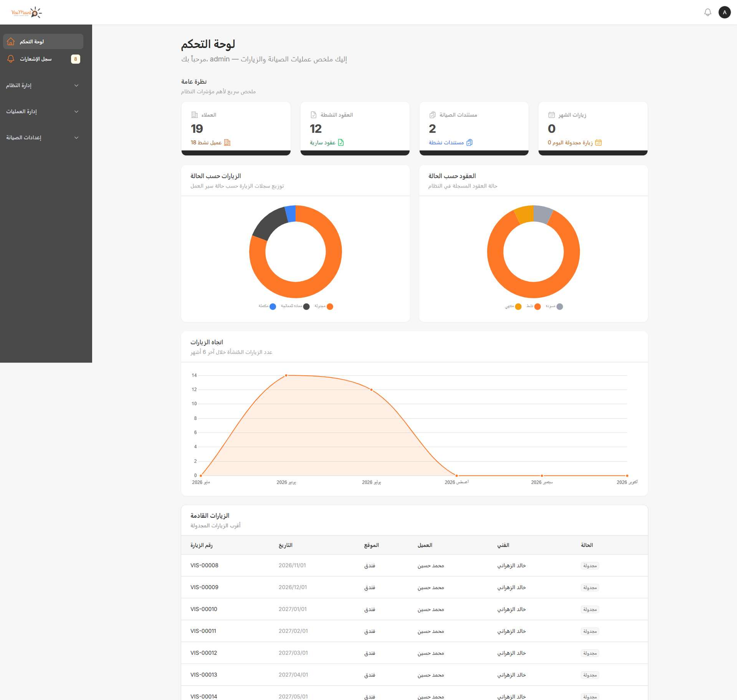
Task: Click the 18 عميل نشط link
Action: [211, 143]
